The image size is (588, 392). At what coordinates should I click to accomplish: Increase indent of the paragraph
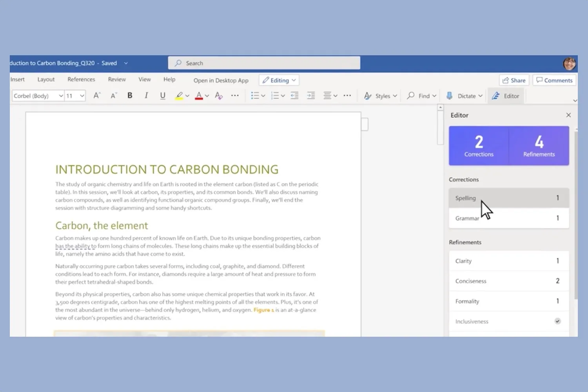coord(311,96)
